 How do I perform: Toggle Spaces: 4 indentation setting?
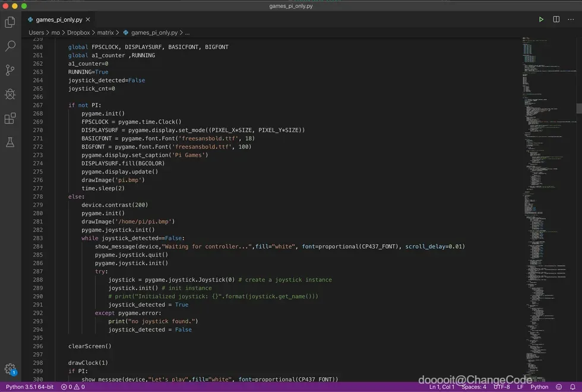474,387
